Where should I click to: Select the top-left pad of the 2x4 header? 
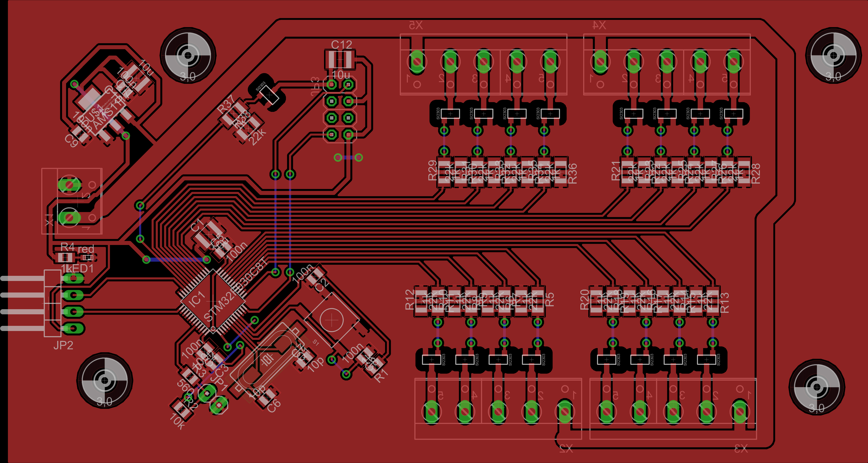pyautogui.click(x=332, y=84)
